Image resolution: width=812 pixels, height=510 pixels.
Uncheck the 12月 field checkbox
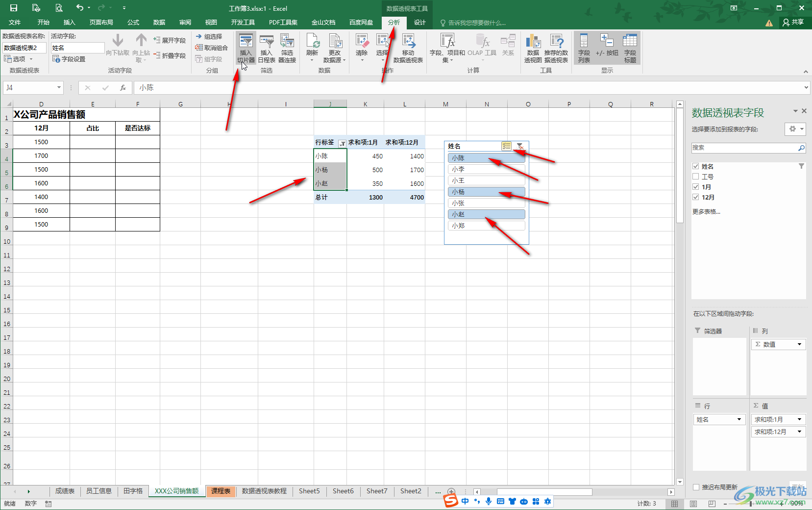click(696, 197)
